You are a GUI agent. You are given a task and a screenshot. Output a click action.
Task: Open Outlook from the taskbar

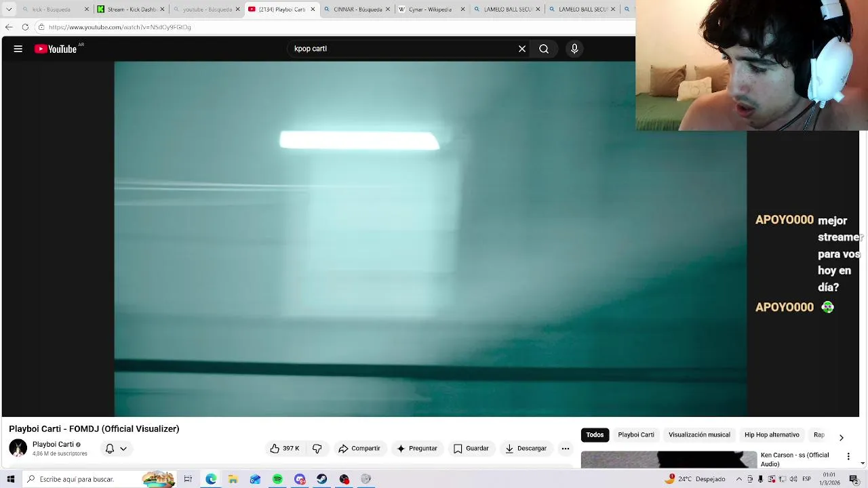pyautogui.click(x=255, y=479)
